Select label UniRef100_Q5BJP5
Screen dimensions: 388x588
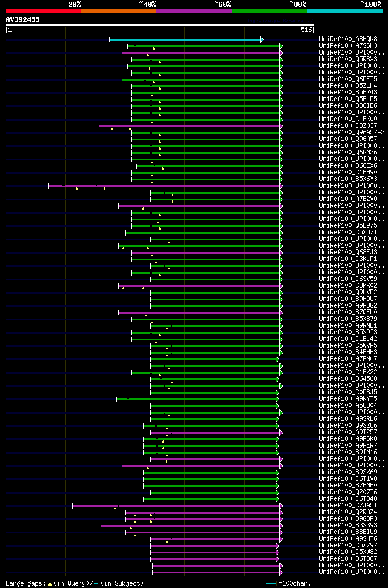coord(348,99)
